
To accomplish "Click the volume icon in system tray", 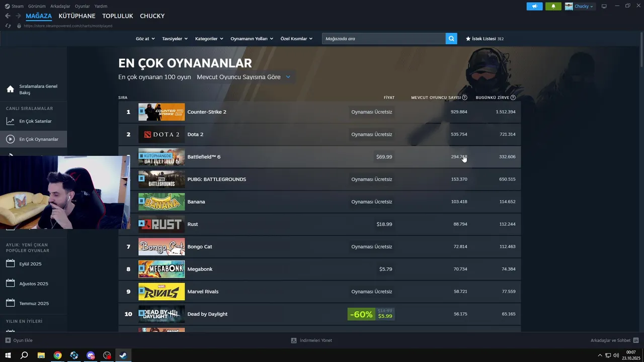I will (x=616, y=355).
